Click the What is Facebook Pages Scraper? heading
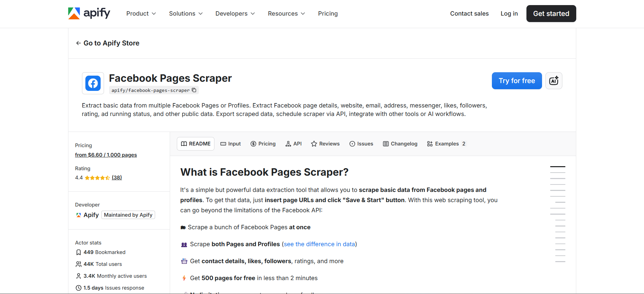Screen dimensions: 644x294 coord(265,172)
